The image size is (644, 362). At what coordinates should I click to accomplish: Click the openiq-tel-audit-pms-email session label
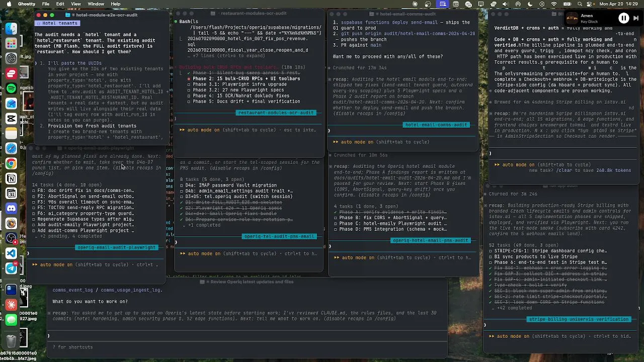(x=280, y=236)
